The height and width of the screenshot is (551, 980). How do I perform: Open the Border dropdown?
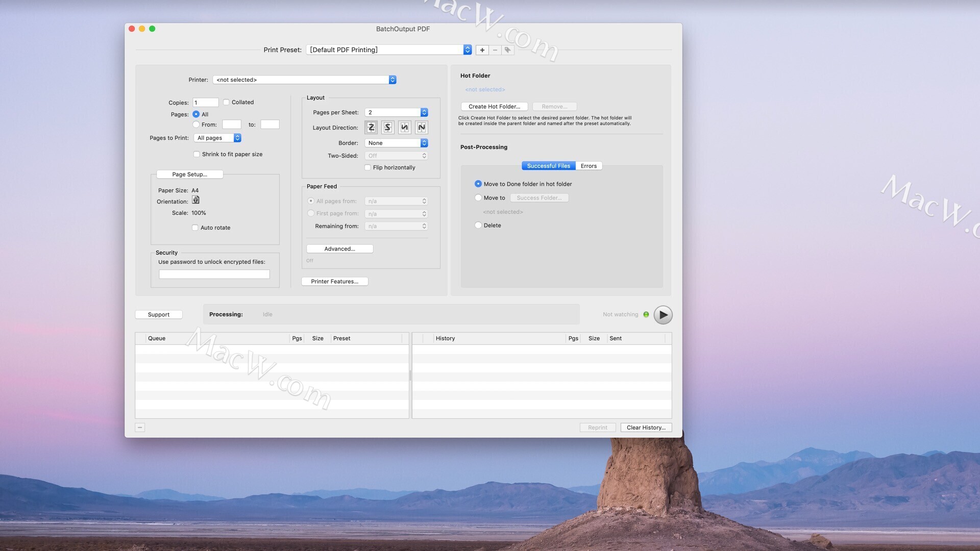coord(396,143)
